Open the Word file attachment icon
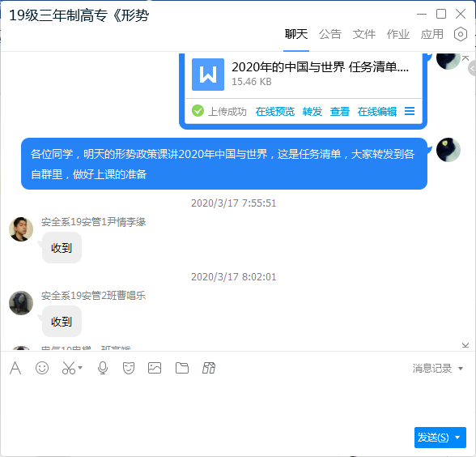 point(208,75)
